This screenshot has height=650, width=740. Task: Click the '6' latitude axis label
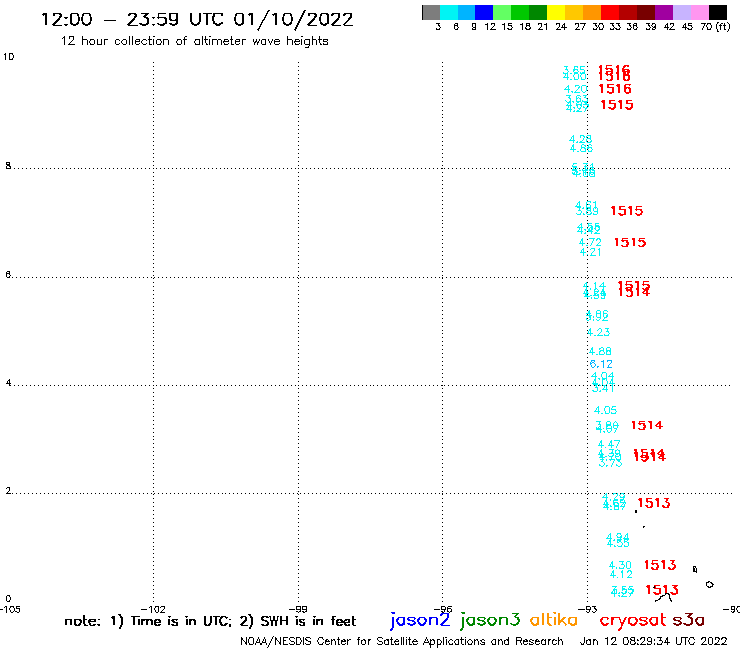point(8,275)
